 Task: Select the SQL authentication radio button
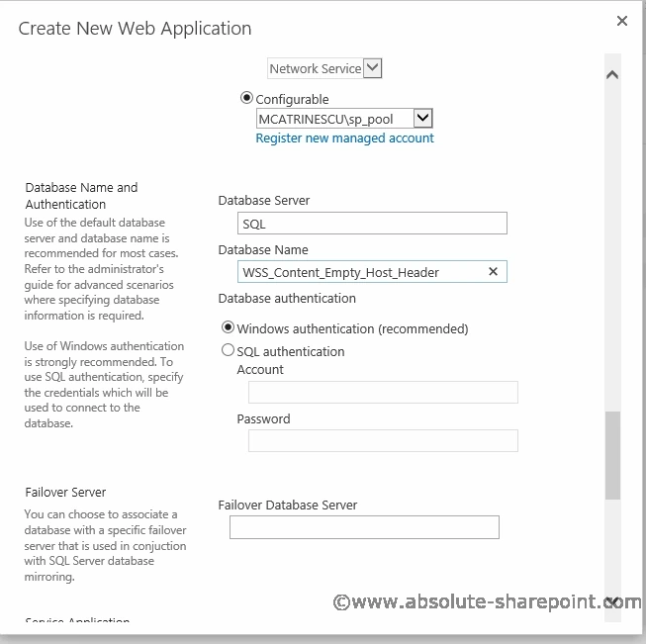(x=228, y=350)
